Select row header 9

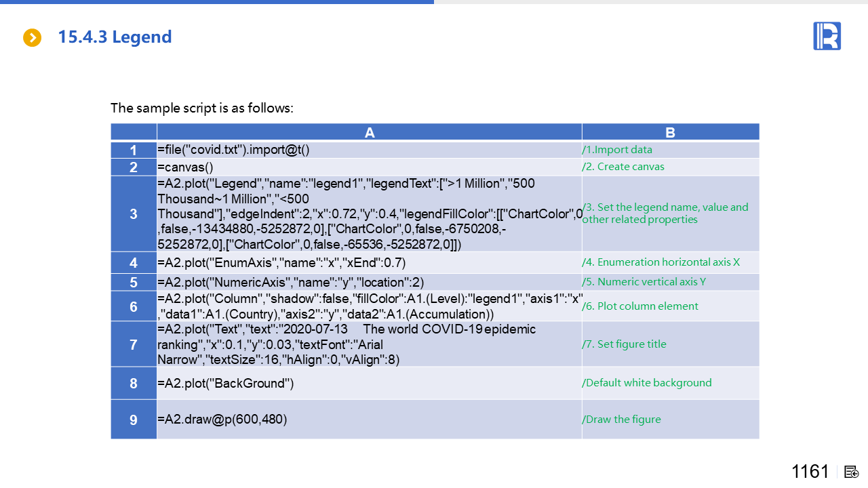pyautogui.click(x=134, y=420)
